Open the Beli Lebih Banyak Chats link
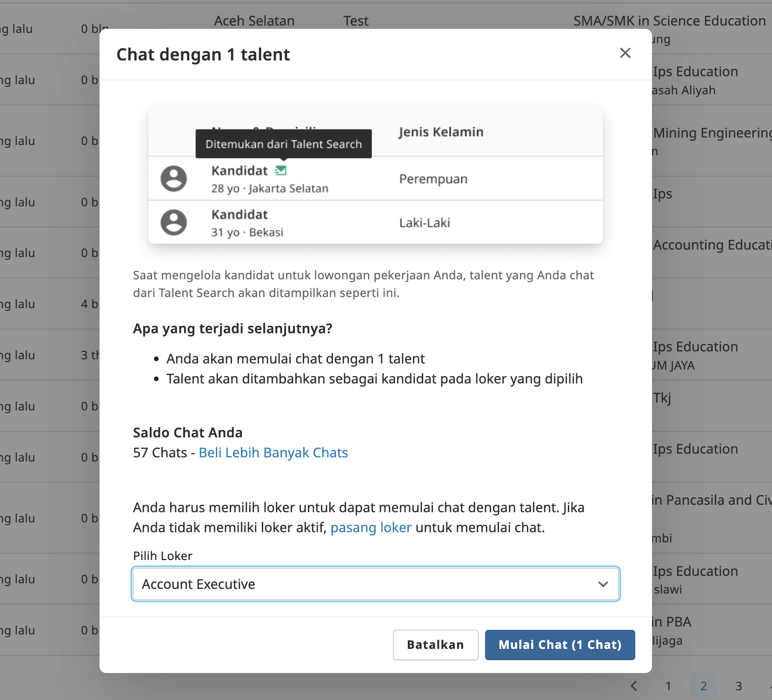Image resolution: width=772 pixels, height=700 pixels. point(273,453)
